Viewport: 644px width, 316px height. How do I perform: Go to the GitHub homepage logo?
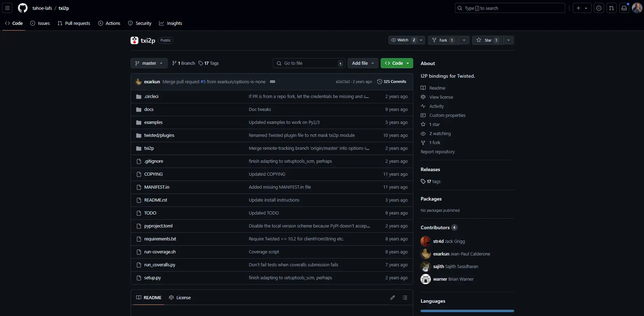23,8
